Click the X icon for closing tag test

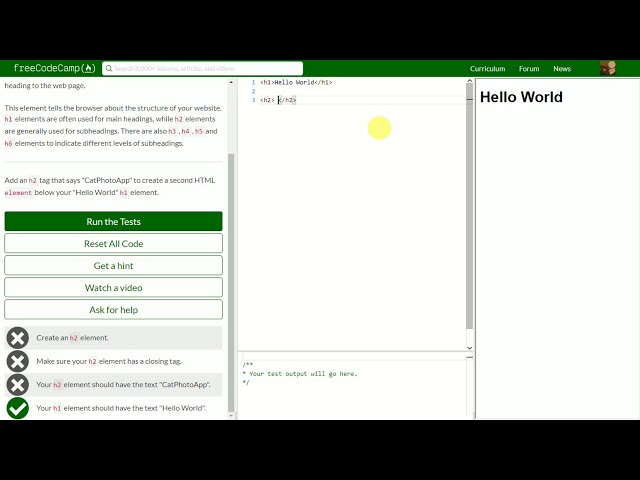pyautogui.click(x=17, y=361)
